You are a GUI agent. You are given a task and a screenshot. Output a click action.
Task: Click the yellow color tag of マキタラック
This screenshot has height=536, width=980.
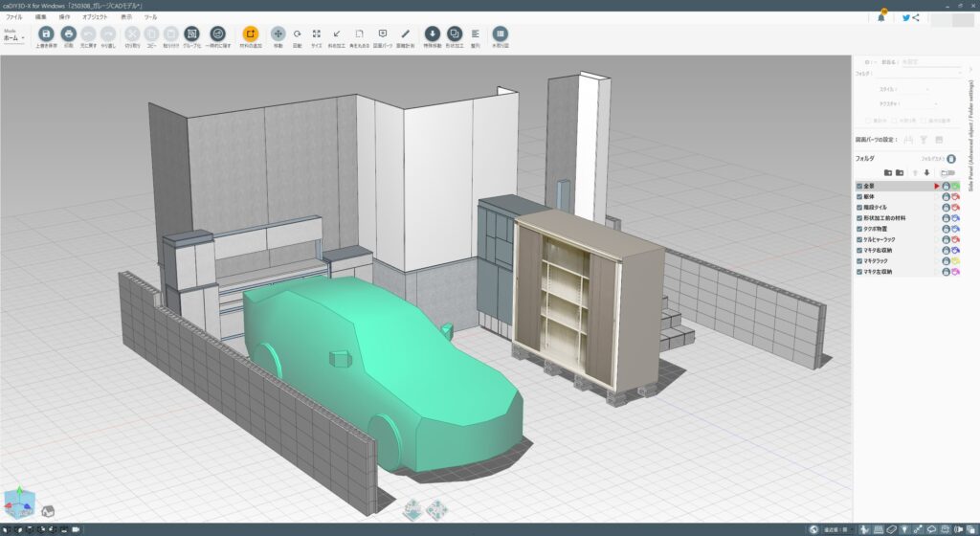(x=955, y=261)
